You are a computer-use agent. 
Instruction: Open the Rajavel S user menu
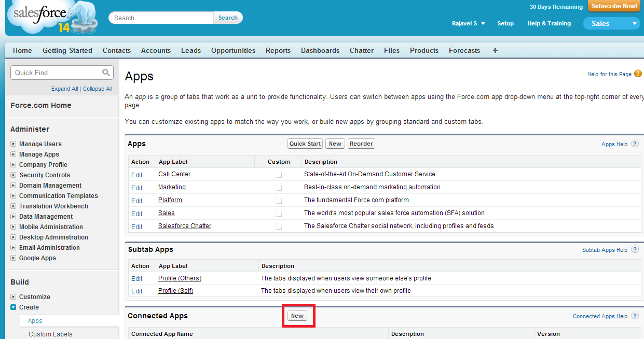coord(468,23)
